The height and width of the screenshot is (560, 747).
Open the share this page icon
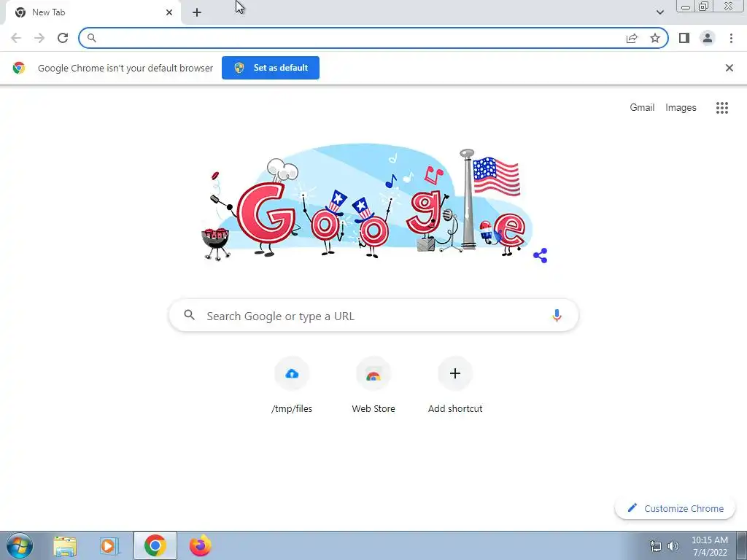tap(632, 38)
